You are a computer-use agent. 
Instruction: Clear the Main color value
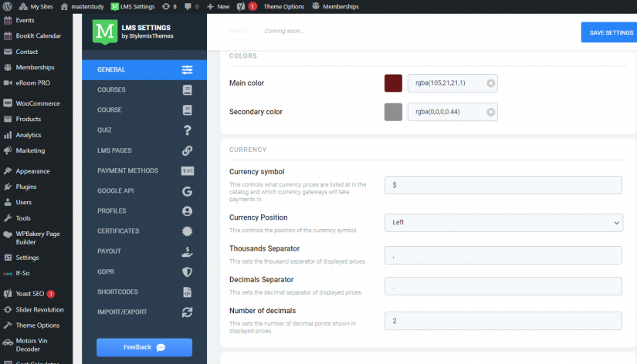pos(490,83)
